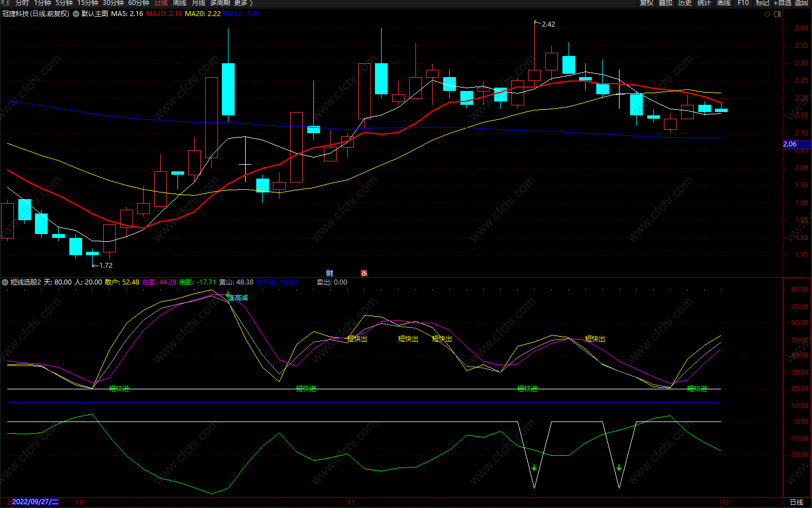This screenshot has height=508, width=812.
Task: Click the green down arrow at 逢高减
Action: [227, 294]
